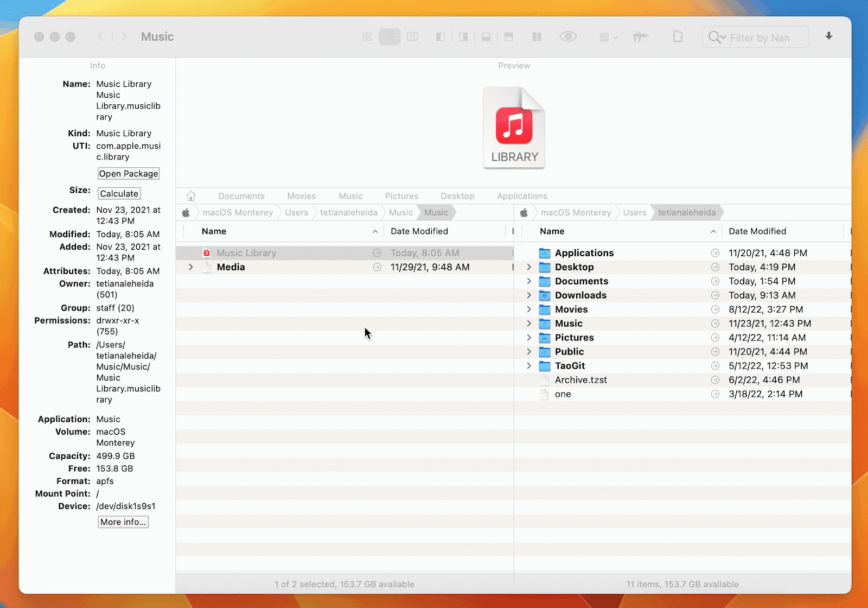The height and width of the screenshot is (608, 868).
Task: Toggle the preview eye icon
Action: coord(568,36)
